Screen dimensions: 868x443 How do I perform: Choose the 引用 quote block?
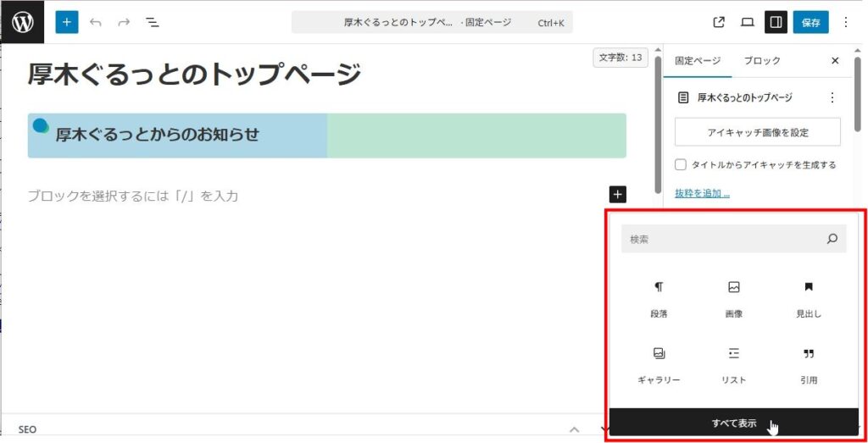pyautogui.click(x=808, y=366)
